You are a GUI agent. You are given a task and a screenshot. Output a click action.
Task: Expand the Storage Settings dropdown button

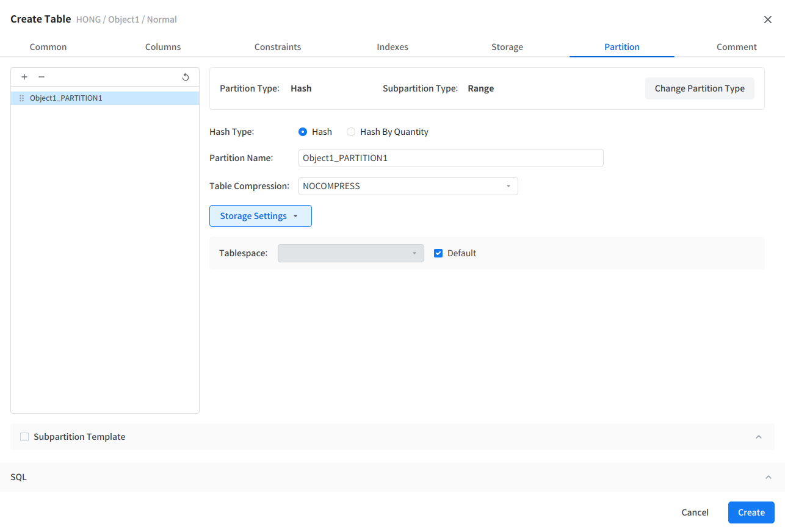[260, 216]
